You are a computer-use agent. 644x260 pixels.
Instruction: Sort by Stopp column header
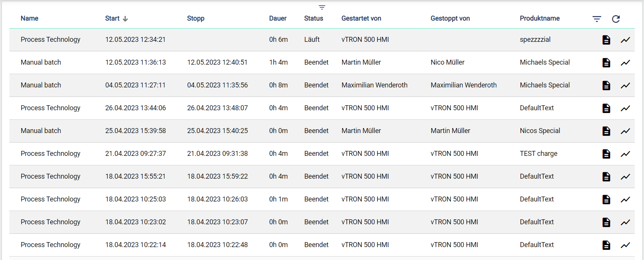coord(196,18)
